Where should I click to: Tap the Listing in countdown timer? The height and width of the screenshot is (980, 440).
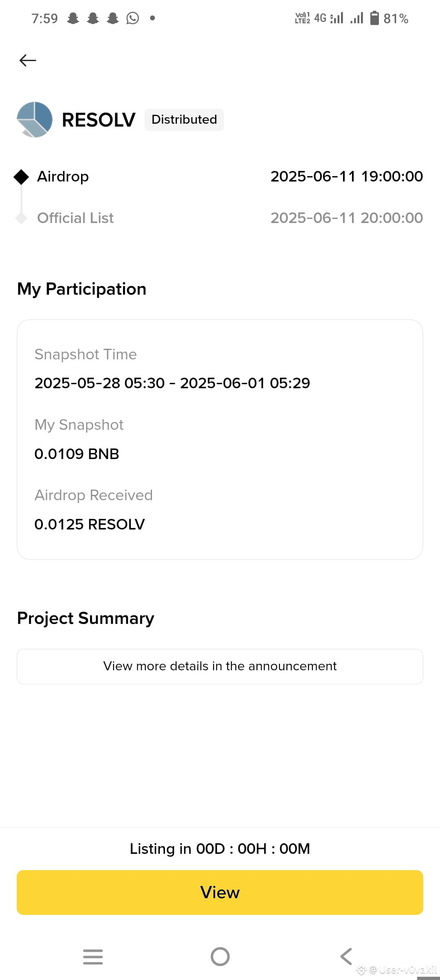220,849
